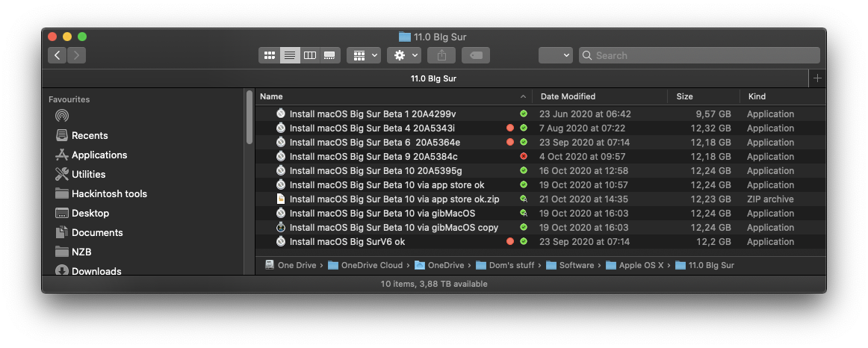The image size is (868, 348).
Task: Click the 9,57 GB size cell
Action: (x=713, y=114)
